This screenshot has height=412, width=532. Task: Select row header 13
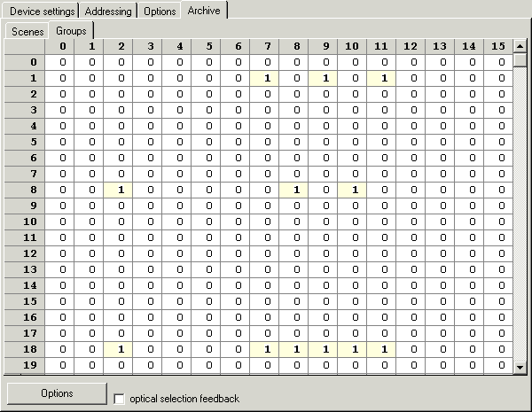(25, 269)
